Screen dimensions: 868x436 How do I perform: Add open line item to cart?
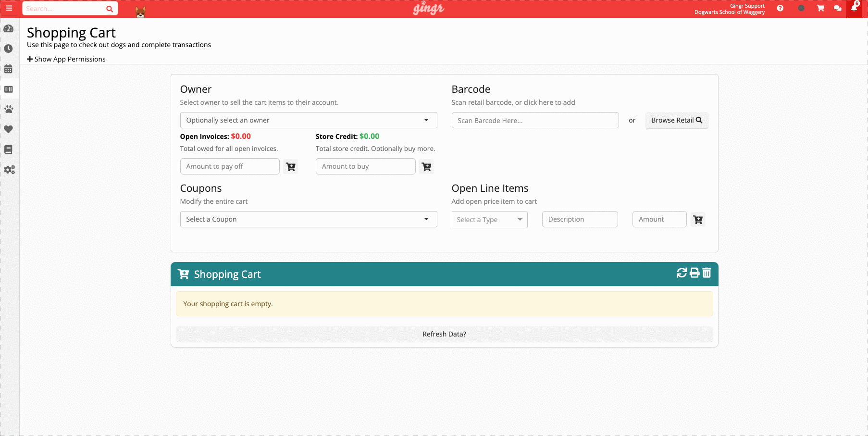click(698, 220)
